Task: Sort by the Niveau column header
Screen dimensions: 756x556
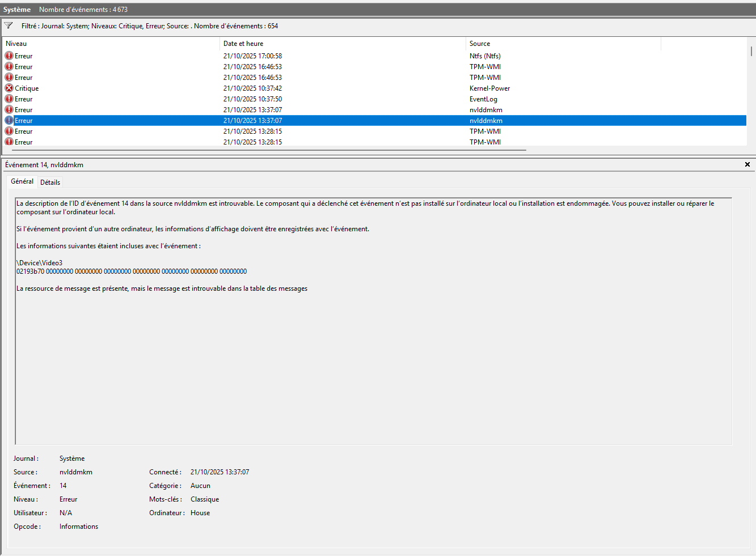Action: [x=111, y=44]
